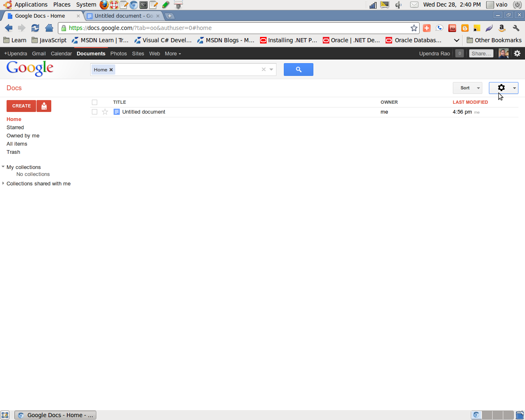Image resolution: width=525 pixels, height=420 pixels.
Task: Open the Starred view
Action: coord(15,128)
